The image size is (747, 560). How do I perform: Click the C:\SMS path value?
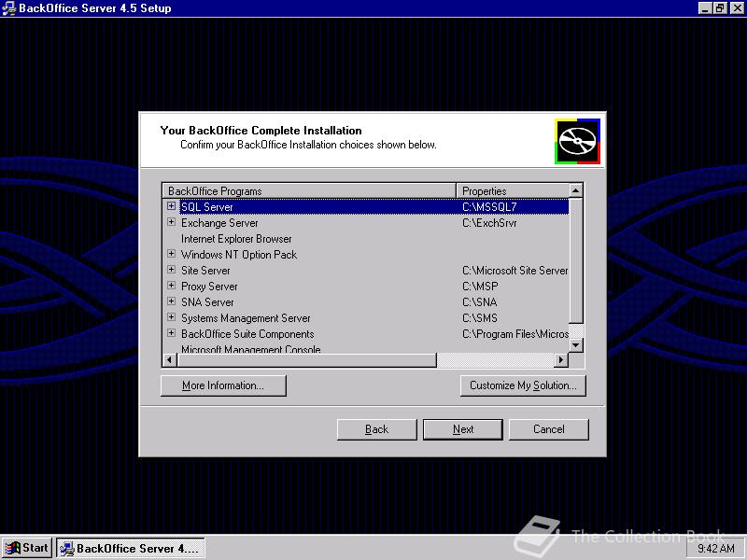[480, 318]
